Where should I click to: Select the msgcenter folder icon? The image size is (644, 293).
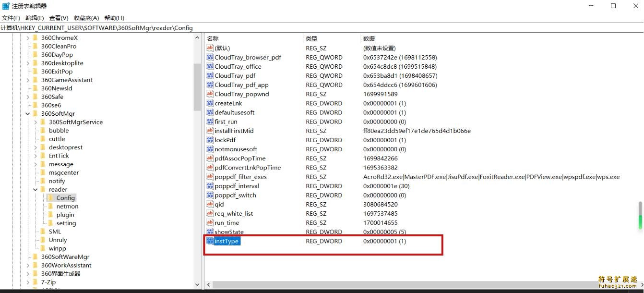pyautogui.click(x=43, y=172)
